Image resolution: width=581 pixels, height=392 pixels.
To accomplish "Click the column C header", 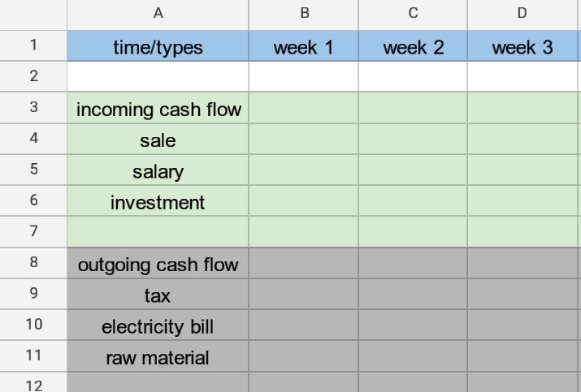I will pos(413,13).
